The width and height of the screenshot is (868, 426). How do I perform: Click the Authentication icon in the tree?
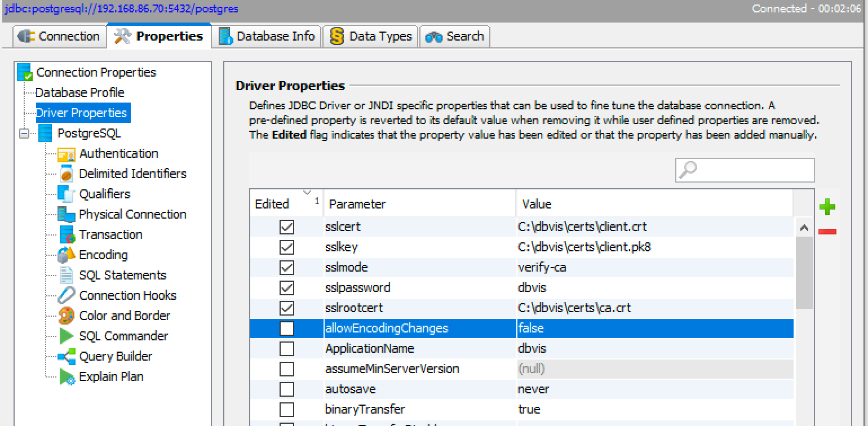pos(67,154)
